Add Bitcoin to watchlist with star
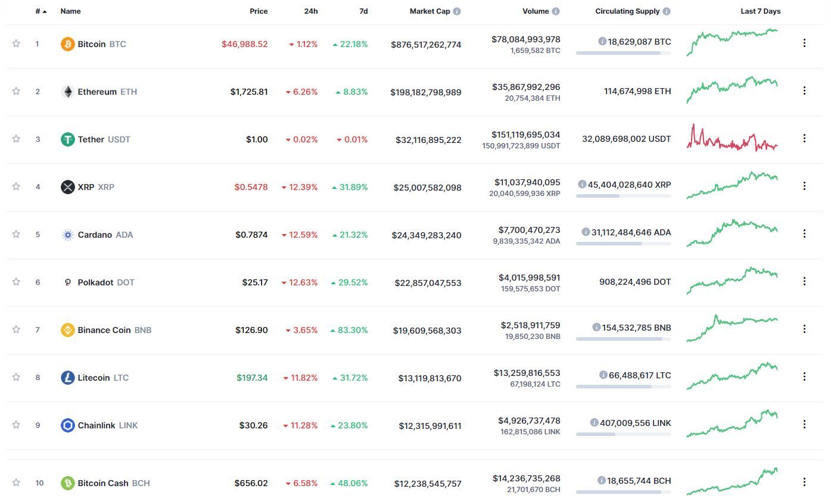Screen dimensions: 831x504 coord(16,43)
